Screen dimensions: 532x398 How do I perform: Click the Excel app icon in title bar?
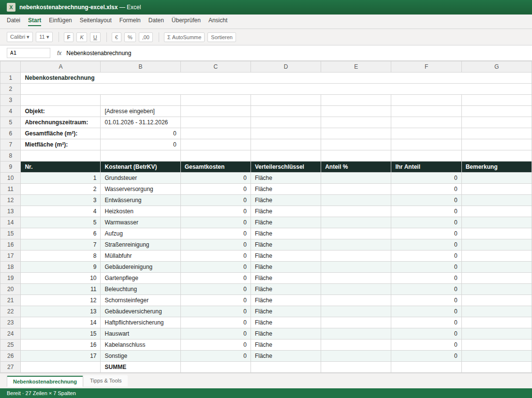11,7
